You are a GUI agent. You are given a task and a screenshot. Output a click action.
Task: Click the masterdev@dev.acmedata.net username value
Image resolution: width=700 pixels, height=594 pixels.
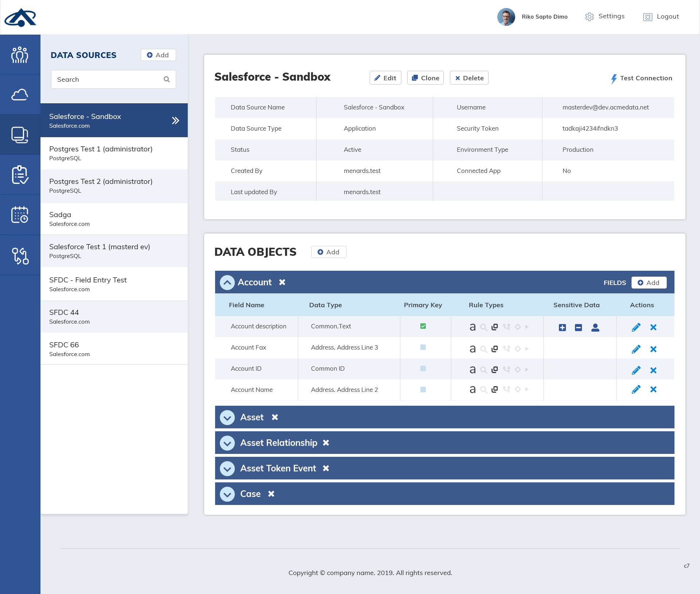pyautogui.click(x=606, y=107)
